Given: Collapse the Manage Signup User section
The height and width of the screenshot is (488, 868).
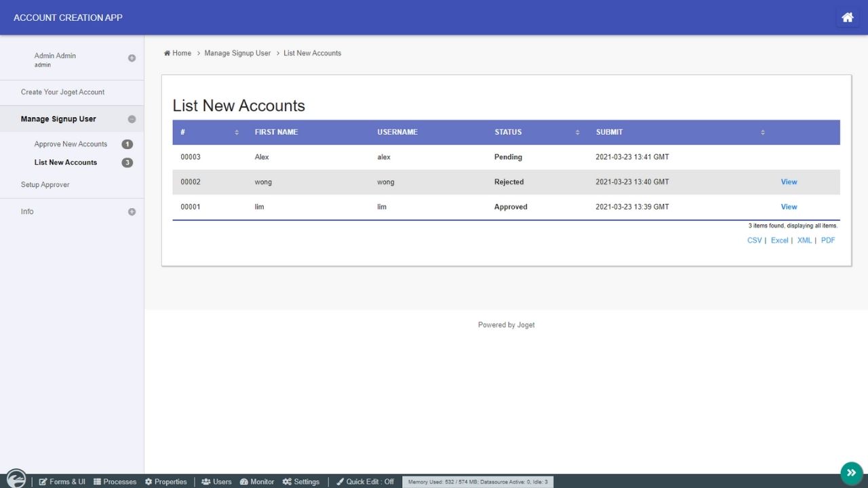Looking at the screenshot, I should click(132, 119).
